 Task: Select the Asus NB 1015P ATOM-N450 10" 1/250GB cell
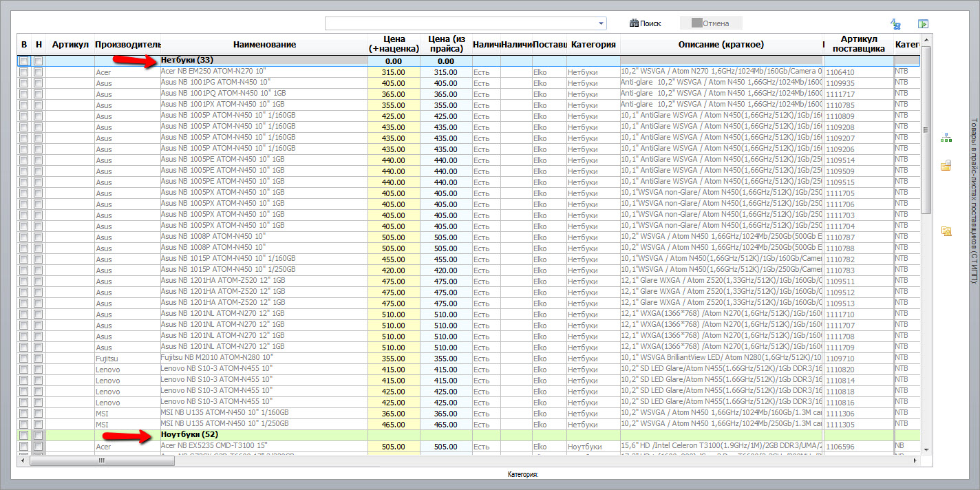tap(264, 270)
